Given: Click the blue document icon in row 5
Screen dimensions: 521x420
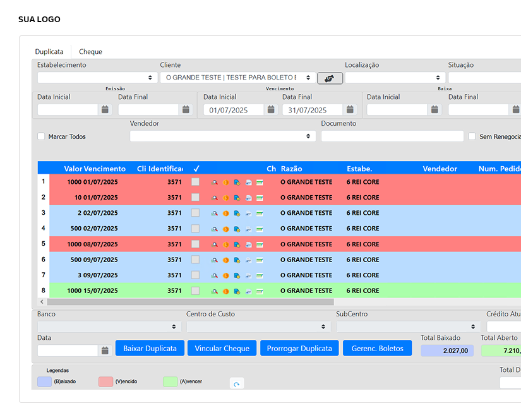Looking at the screenshot, I should (237, 244).
